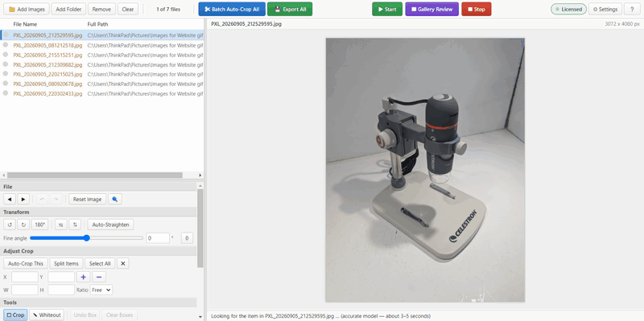The height and width of the screenshot is (321, 644).
Task: Click the purple minus crop button
Action: (99, 277)
